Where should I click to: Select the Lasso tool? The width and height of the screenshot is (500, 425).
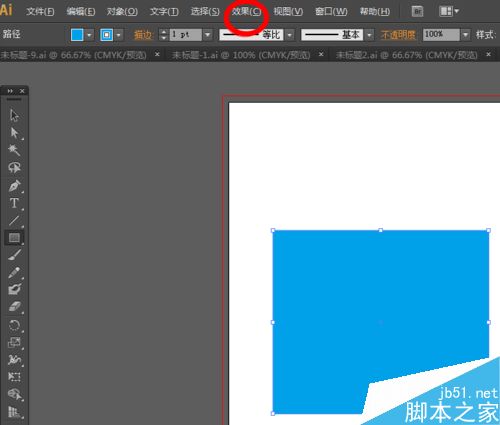point(14,168)
